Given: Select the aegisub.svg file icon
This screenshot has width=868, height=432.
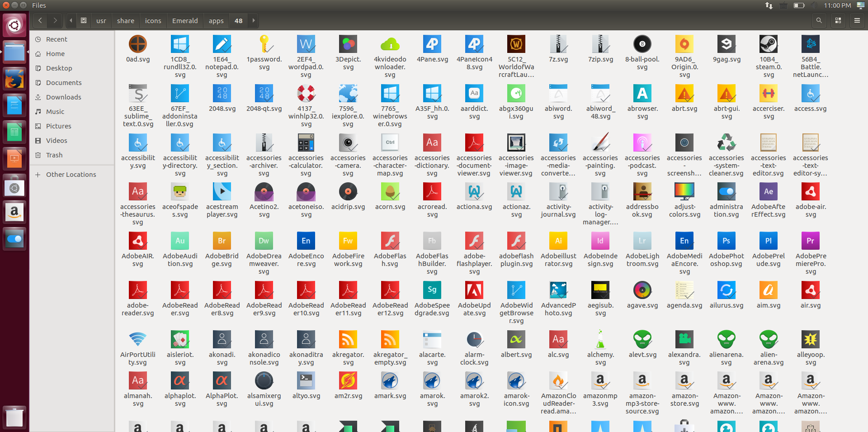Looking at the screenshot, I should [600, 290].
